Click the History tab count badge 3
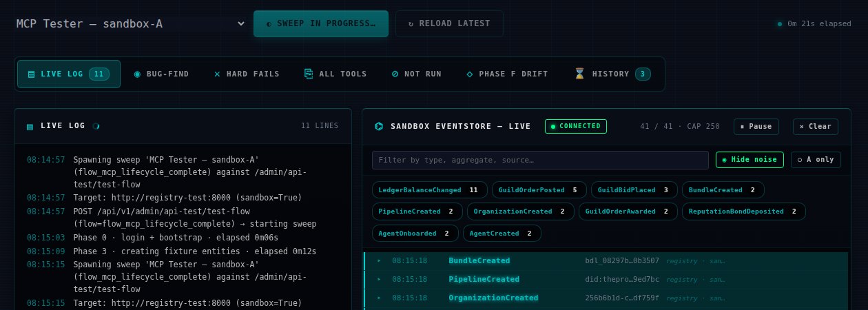 (643, 74)
